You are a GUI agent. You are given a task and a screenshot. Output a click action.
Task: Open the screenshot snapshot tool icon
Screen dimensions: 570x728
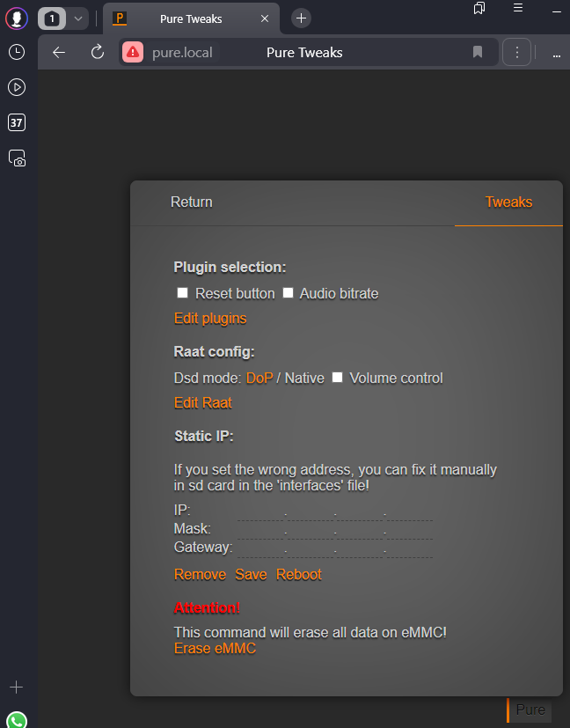tap(18, 158)
